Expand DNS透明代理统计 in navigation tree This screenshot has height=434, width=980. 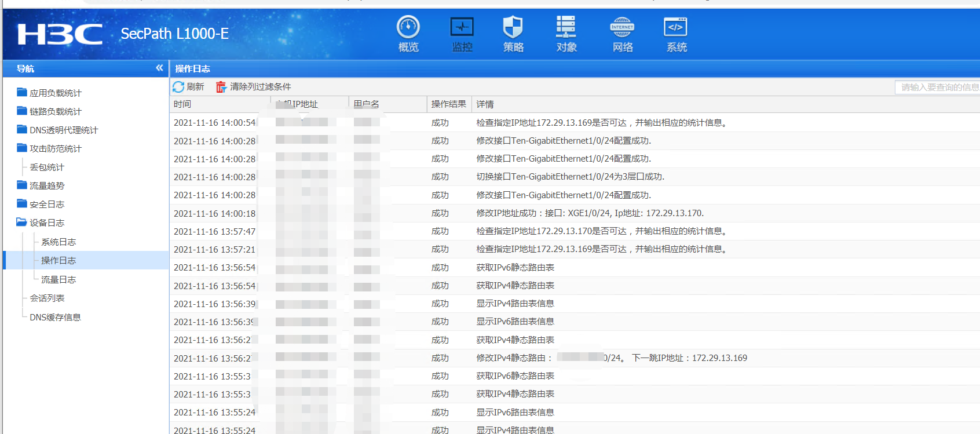click(64, 130)
